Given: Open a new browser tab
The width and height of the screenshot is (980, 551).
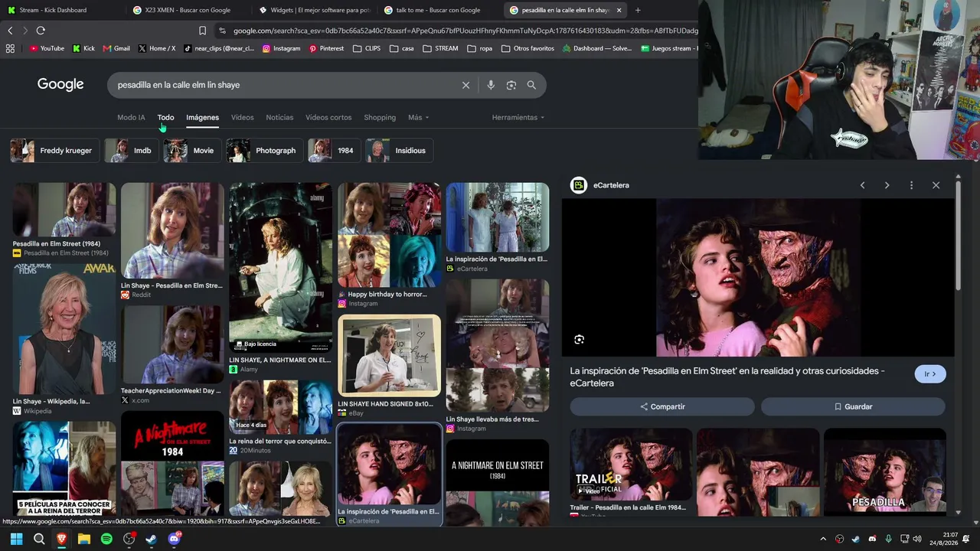Looking at the screenshot, I should (638, 10).
